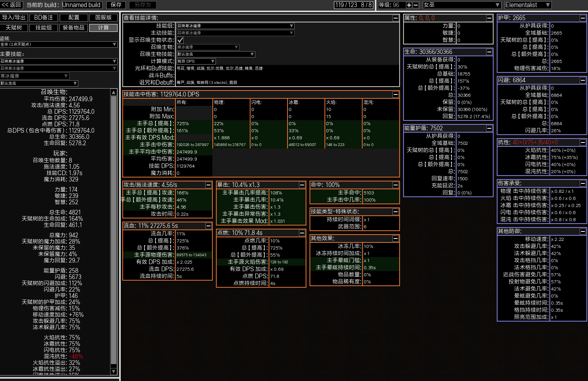Image resolution: width=588 pixels, height=381 pixels.
Task: Switch to the 装备物品 tab
Action: (x=74, y=28)
